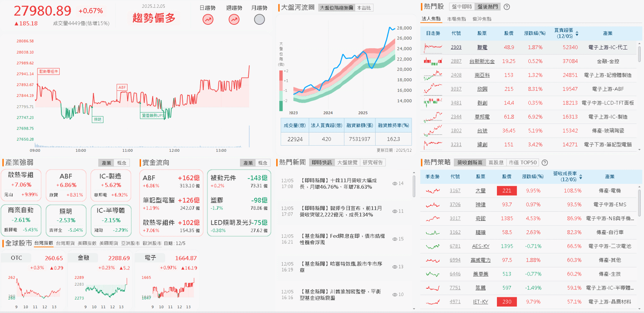Select the 法人焦點 sub-tab
The height and width of the screenshot is (313, 644).
431,19
